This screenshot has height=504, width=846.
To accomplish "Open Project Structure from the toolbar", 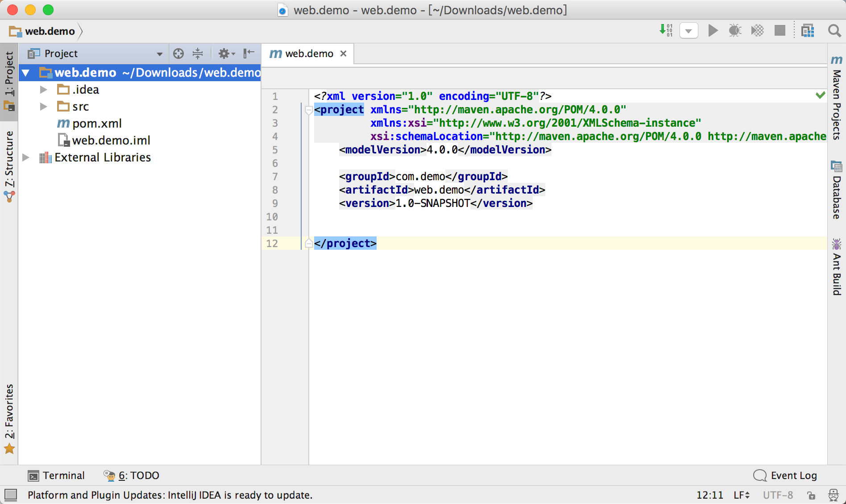I will (808, 31).
